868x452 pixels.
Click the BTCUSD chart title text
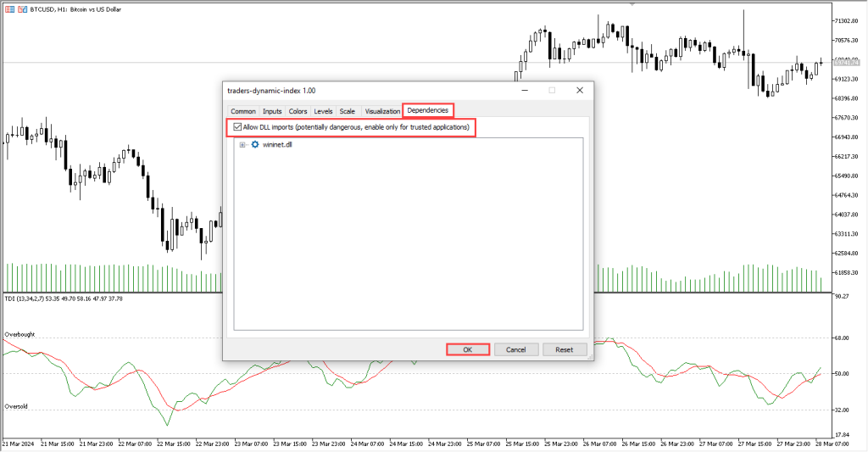[75, 9]
